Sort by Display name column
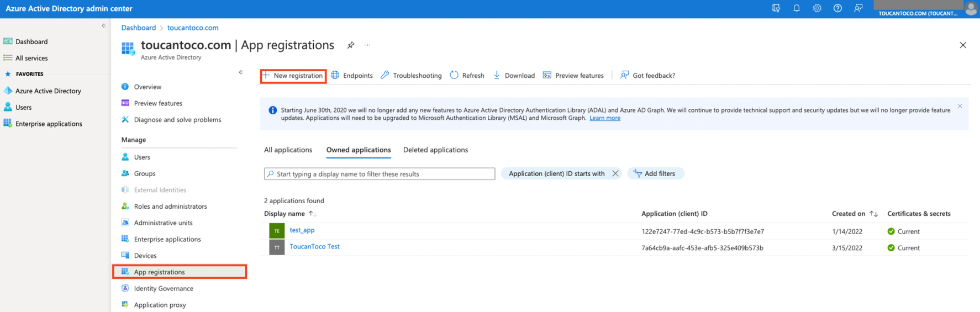The image size is (980, 312). (290, 214)
